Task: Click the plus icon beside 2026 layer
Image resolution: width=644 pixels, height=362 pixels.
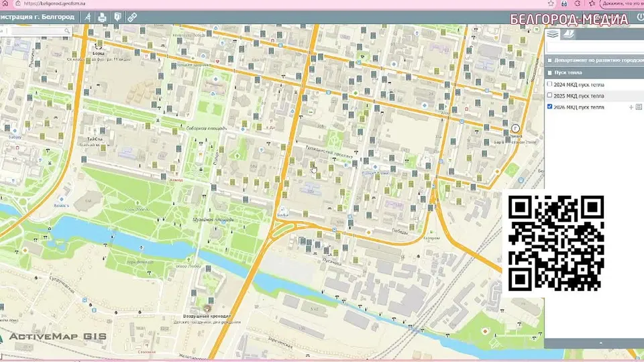Action: 631,107
